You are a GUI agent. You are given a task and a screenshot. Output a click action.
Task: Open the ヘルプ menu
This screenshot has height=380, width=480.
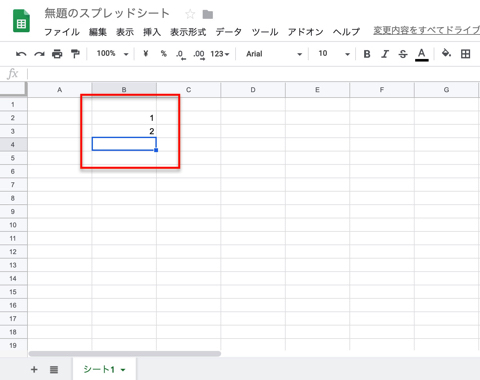(x=346, y=32)
